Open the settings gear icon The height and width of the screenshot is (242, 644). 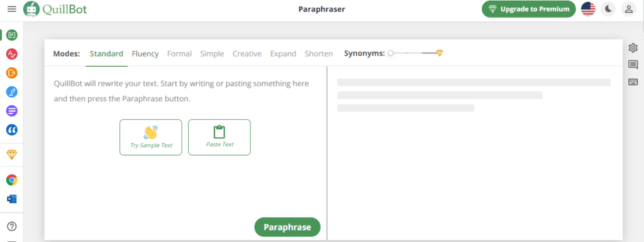point(633,48)
